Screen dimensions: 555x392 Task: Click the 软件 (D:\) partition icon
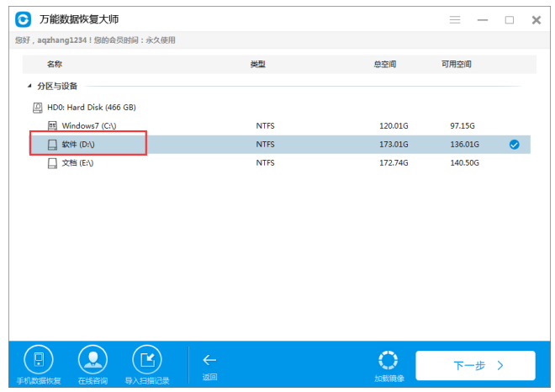tap(52, 145)
